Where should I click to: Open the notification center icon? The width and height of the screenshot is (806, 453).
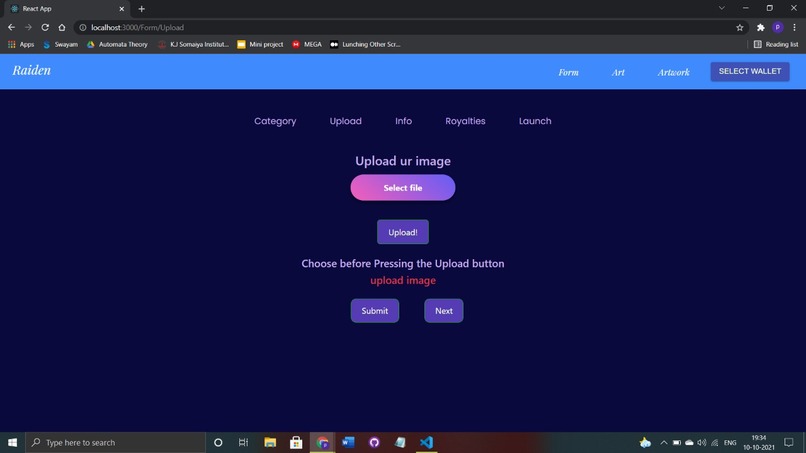pyautogui.click(x=789, y=442)
